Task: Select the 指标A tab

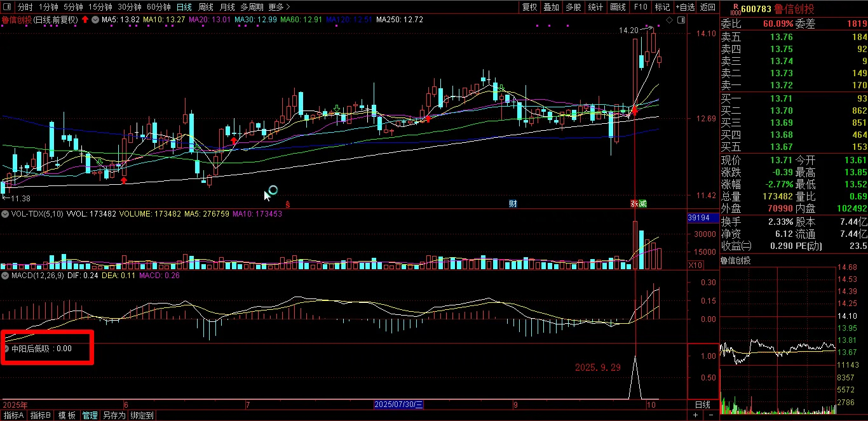Action: coord(13,415)
